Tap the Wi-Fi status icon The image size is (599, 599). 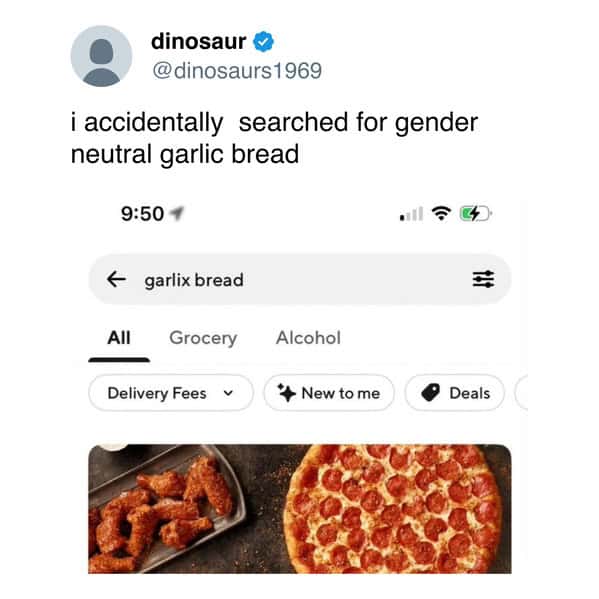coord(441,213)
